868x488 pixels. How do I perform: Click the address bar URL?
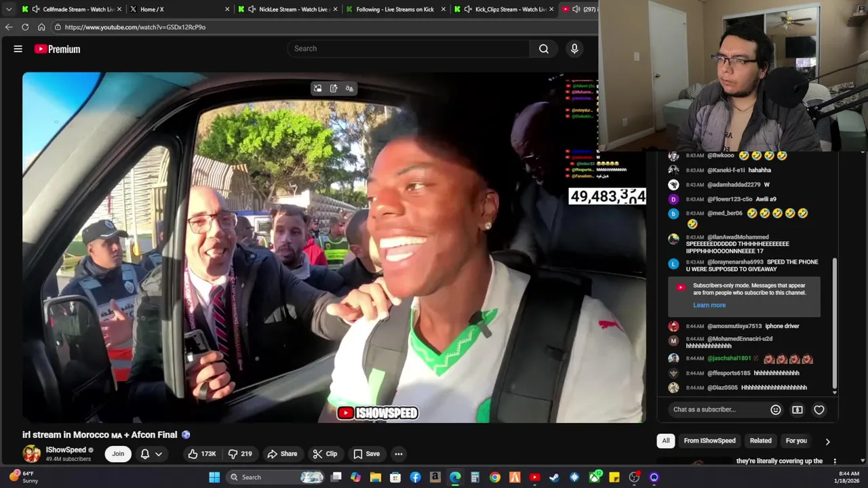tap(135, 27)
